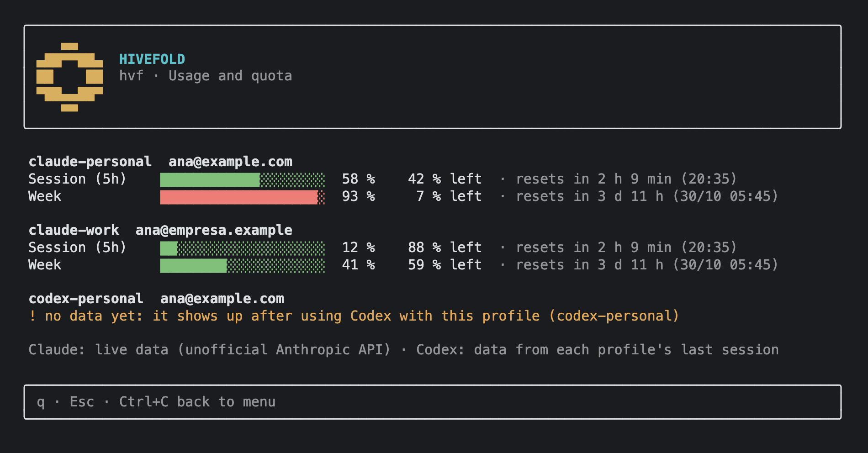This screenshot has width=868, height=453.
Task: Click the 93 % weekly usage value
Action: (359, 196)
